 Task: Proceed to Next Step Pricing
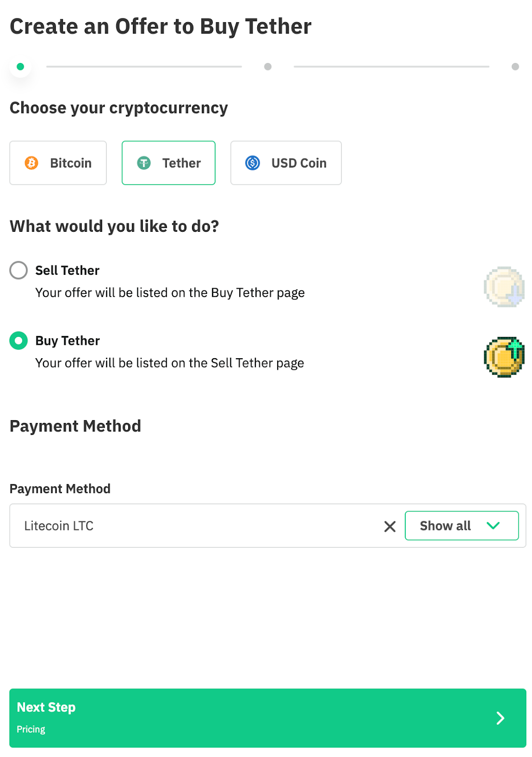[x=268, y=718]
